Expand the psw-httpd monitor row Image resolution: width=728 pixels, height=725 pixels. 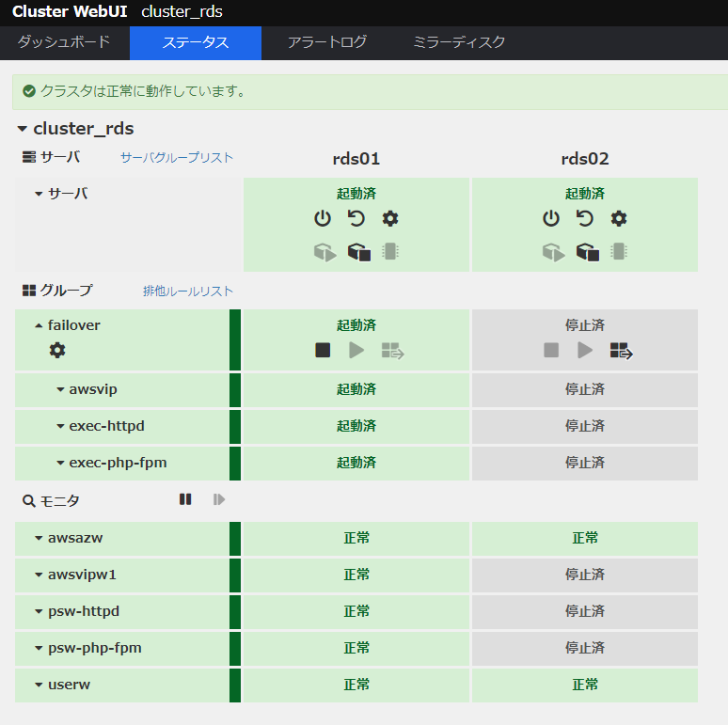[39, 612]
